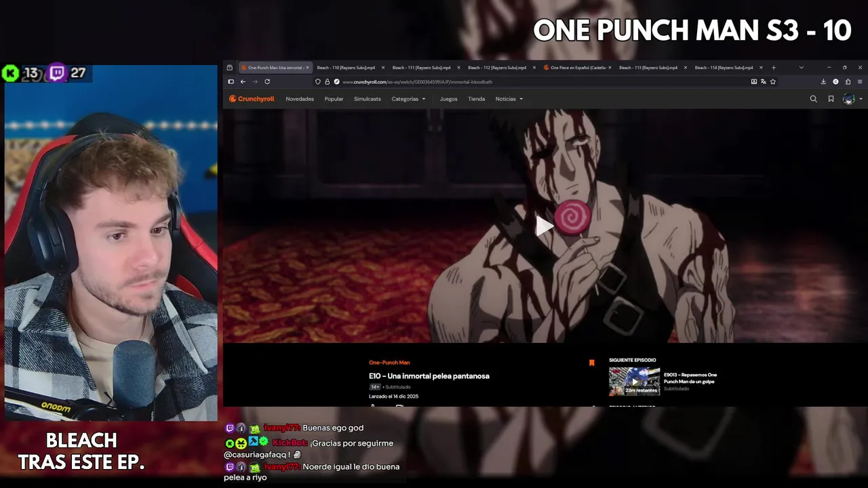The width and height of the screenshot is (868, 488).
Task: Open the Simulcasts menu item
Action: 368,99
